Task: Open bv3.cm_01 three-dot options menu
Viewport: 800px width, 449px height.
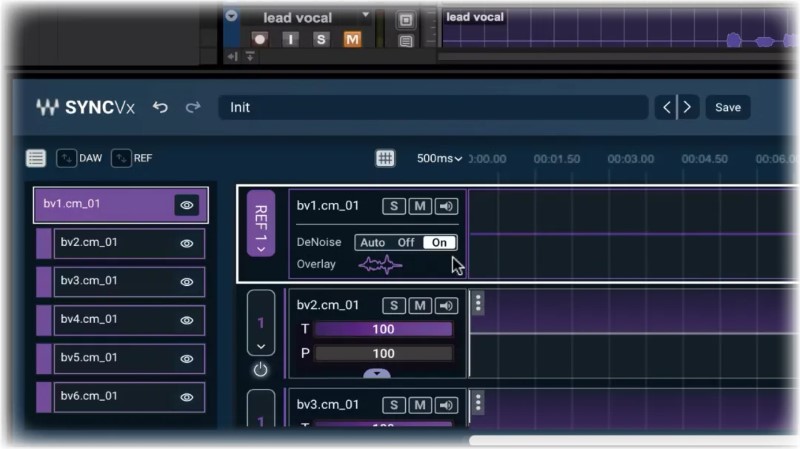Action: 478,403
